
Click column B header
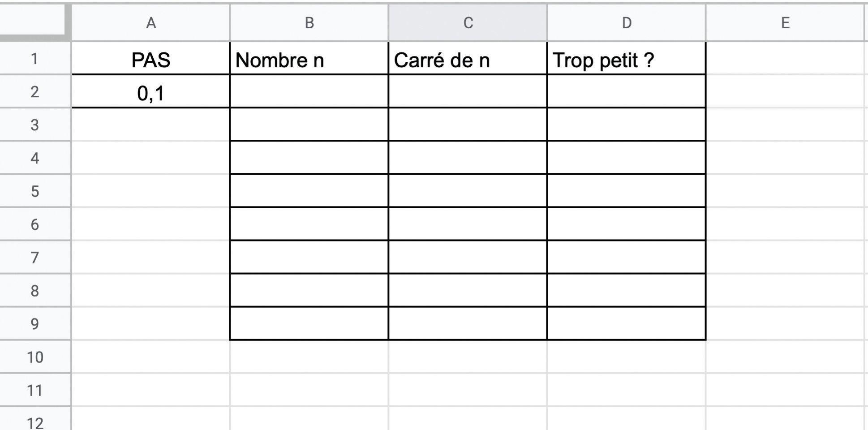pyautogui.click(x=309, y=23)
